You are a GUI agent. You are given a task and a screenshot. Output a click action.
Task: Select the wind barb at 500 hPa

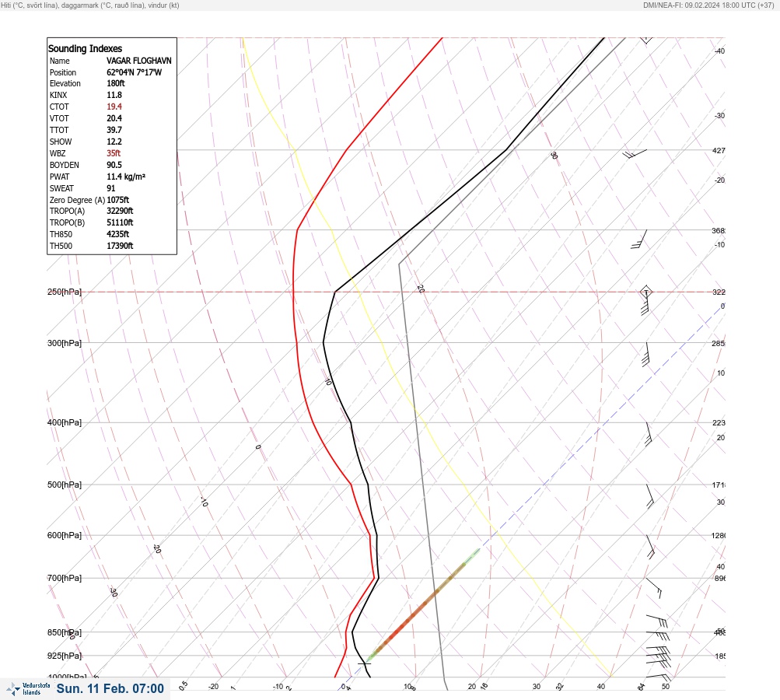click(x=650, y=496)
